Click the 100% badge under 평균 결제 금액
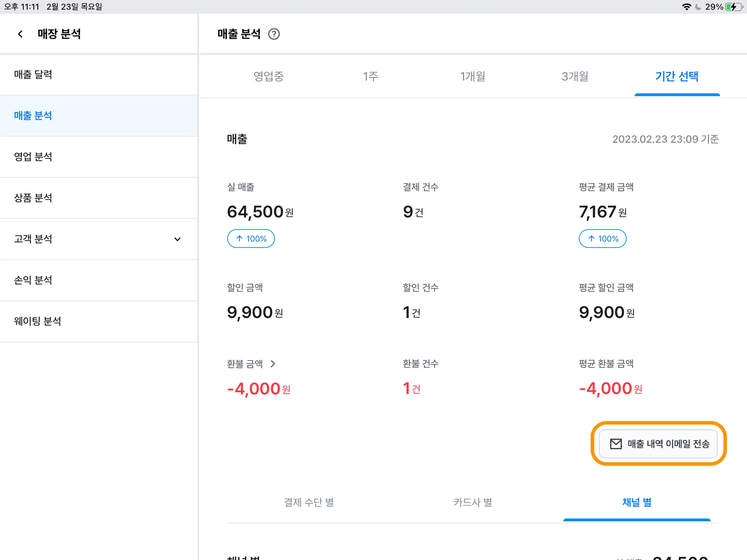The width and height of the screenshot is (747, 560). [603, 238]
